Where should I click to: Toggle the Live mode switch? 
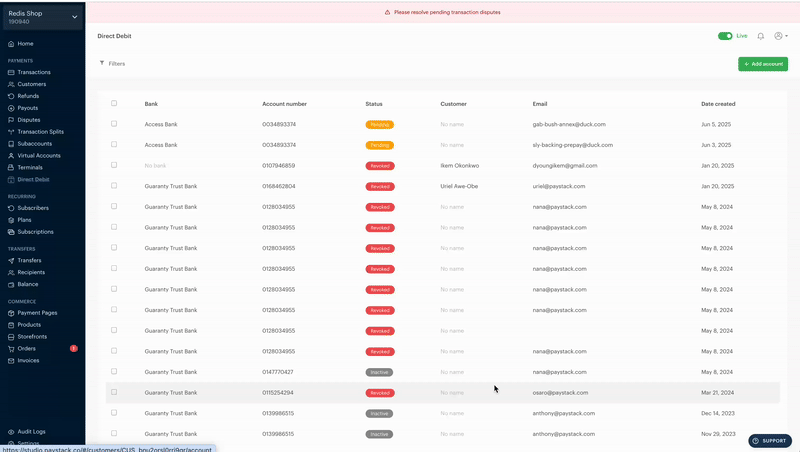point(725,36)
